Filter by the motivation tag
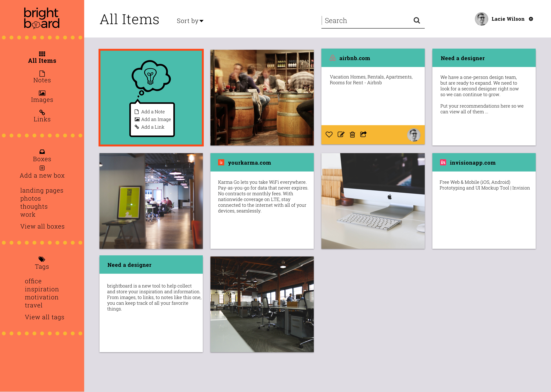 pos(42,297)
